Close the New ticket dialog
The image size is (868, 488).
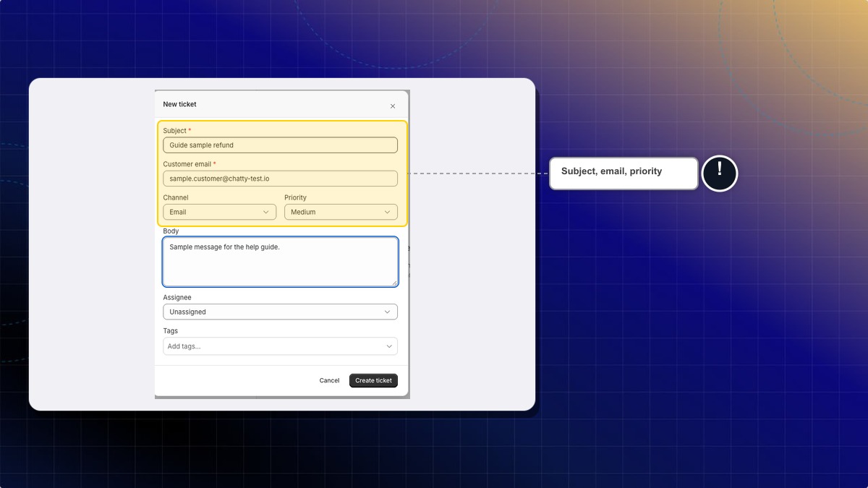click(393, 106)
